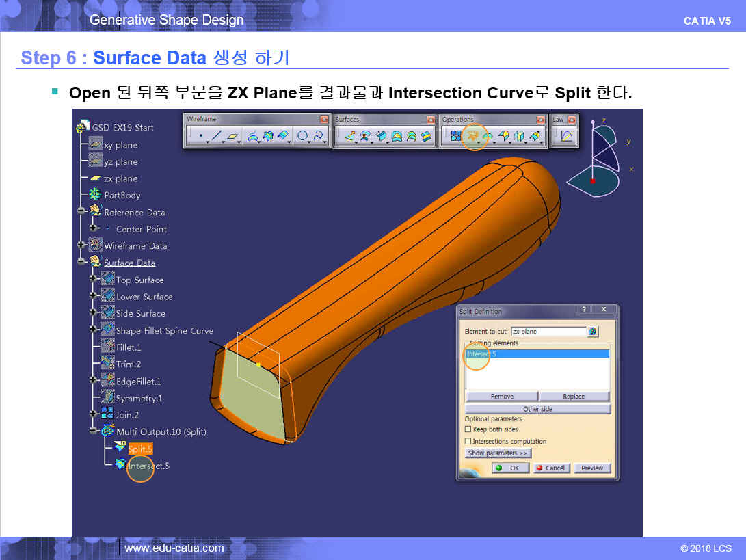
Task: Click the selection icon beside Element to cut
Action: 593,332
